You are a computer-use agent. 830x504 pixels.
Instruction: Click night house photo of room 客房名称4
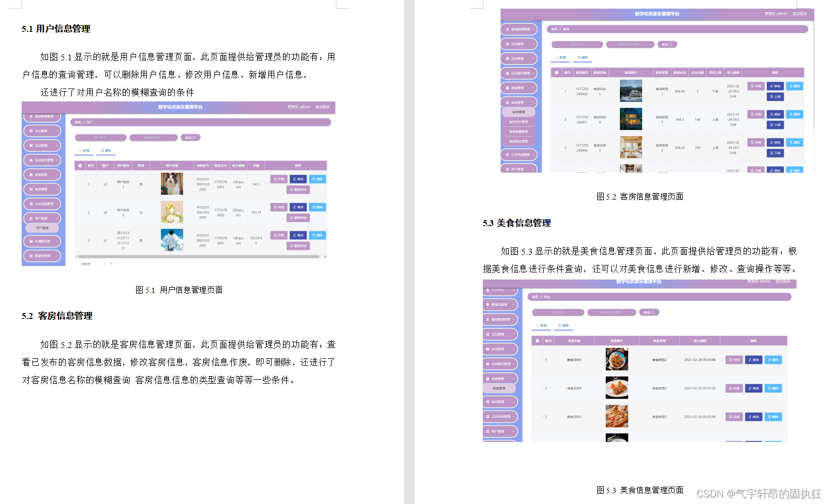tap(631, 119)
